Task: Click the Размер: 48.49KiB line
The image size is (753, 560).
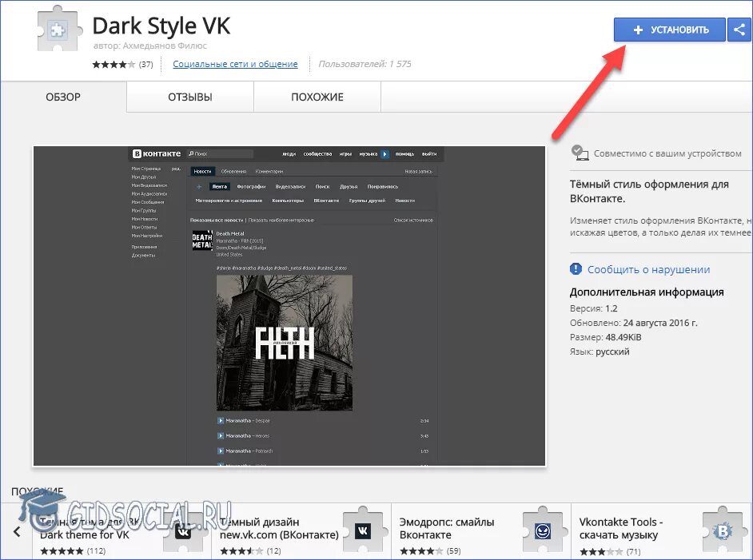Action: point(606,337)
